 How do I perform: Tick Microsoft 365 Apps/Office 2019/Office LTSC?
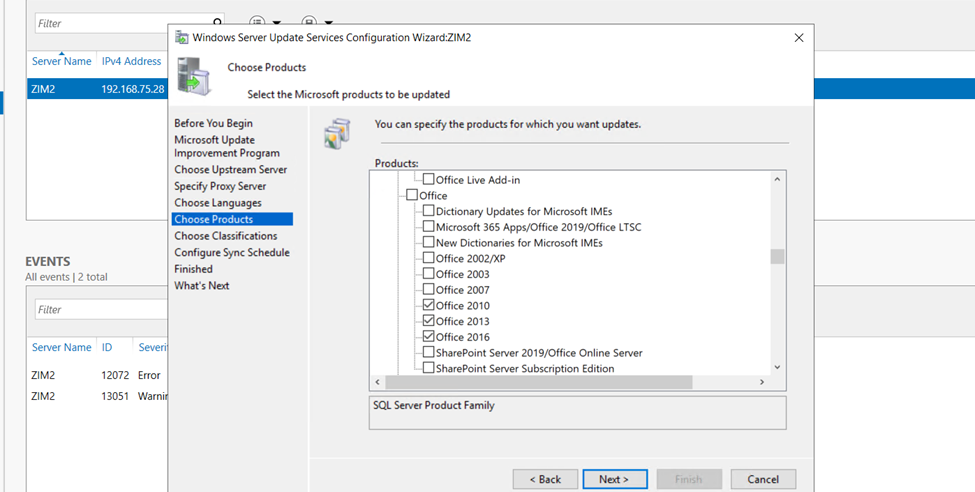coord(429,227)
